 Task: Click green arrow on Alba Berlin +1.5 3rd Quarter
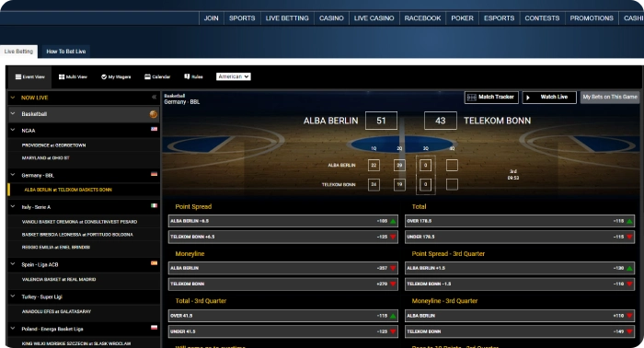tap(629, 268)
